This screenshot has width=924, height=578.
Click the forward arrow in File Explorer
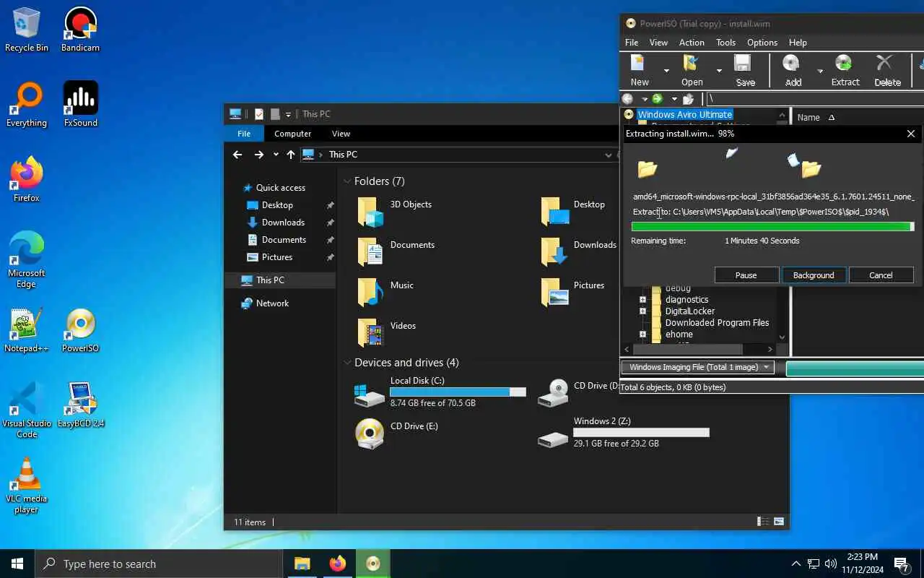coord(258,155)
